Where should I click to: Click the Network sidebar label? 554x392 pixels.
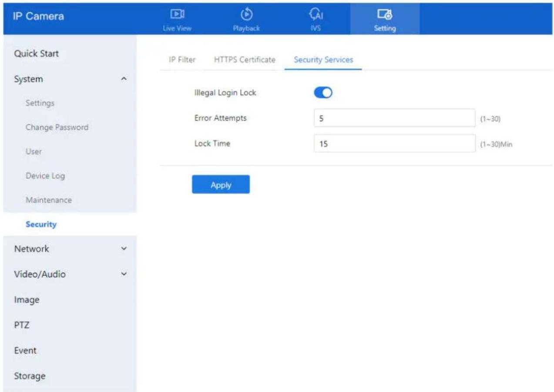[31, 249]
